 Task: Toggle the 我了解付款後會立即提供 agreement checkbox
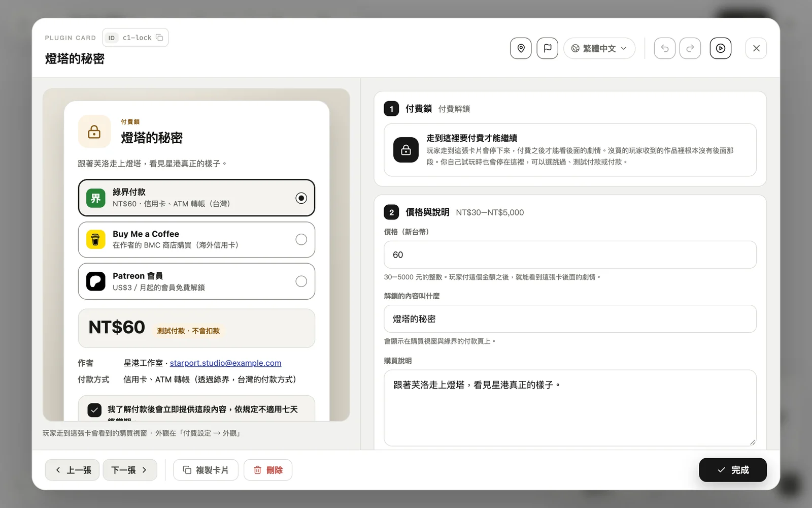pos(94,409)
